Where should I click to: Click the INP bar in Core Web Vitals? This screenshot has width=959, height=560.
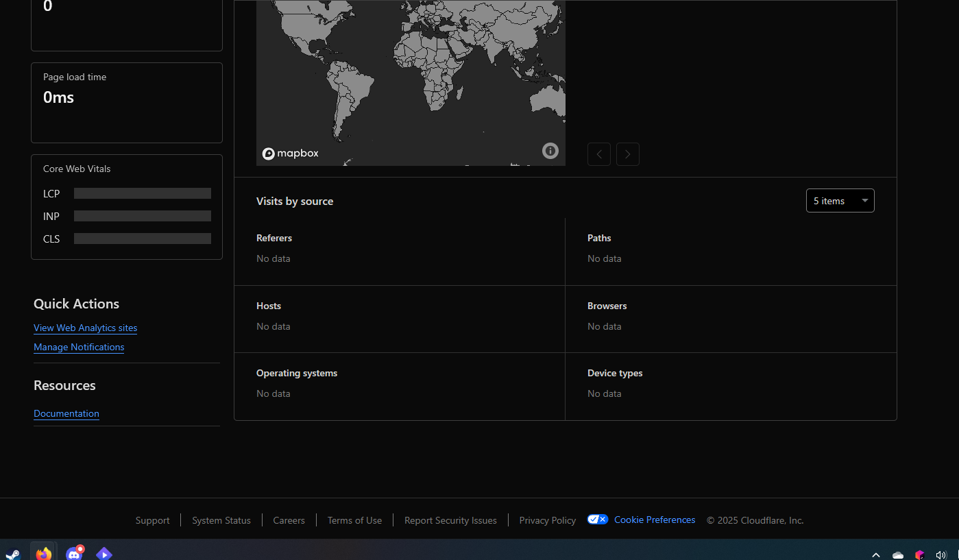143,216
